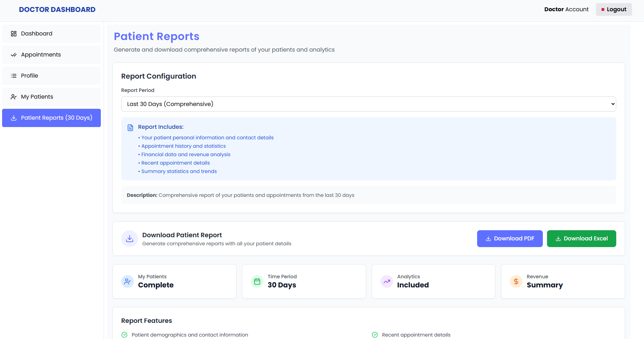
Task: Click the Download Excel button
Action: 581,239
